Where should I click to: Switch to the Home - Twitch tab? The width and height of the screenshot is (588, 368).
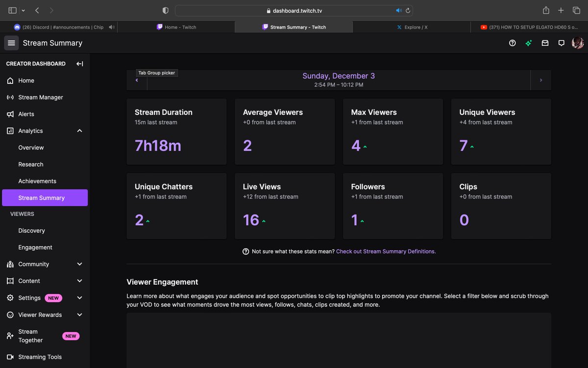point(176,27)
